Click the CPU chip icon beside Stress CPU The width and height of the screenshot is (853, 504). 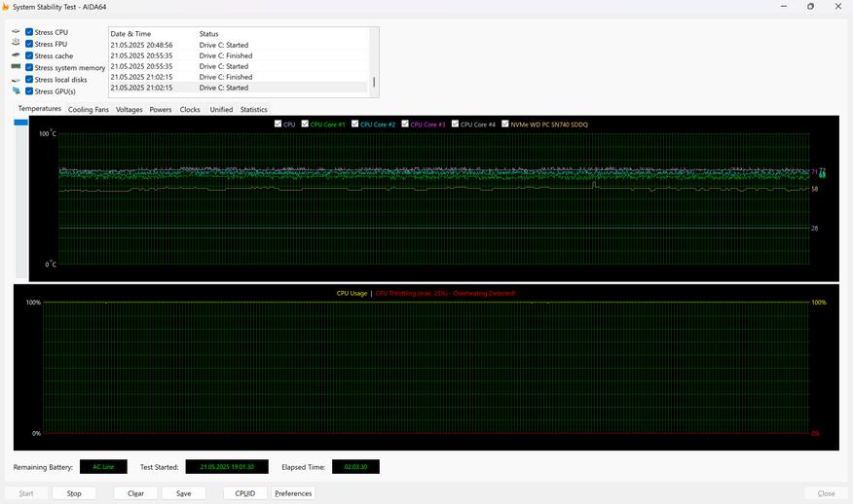pos(16,32)
